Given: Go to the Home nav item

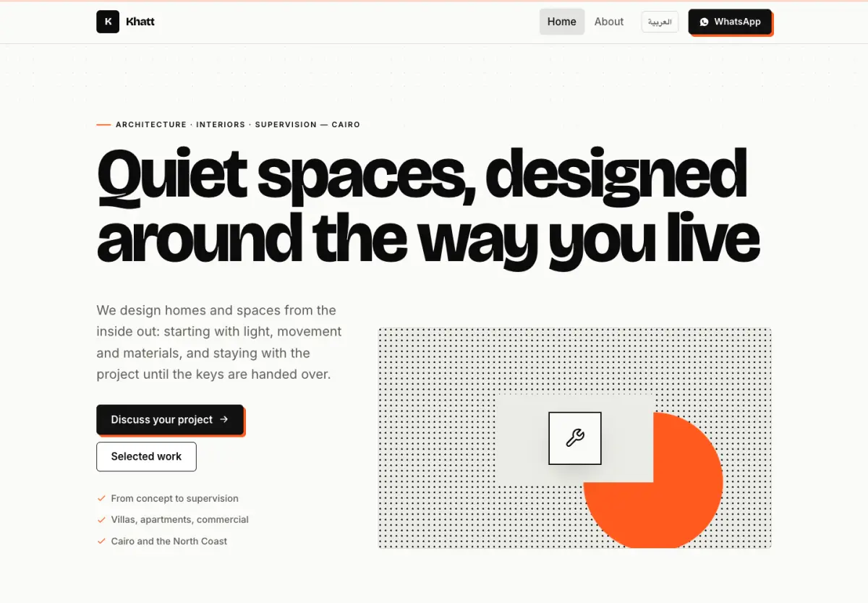Looking at the screenshot, I should coord(562,22).
